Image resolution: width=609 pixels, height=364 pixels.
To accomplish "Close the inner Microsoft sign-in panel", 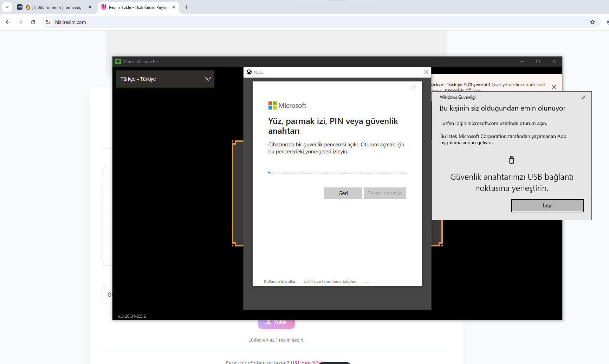I will (414, 87).
